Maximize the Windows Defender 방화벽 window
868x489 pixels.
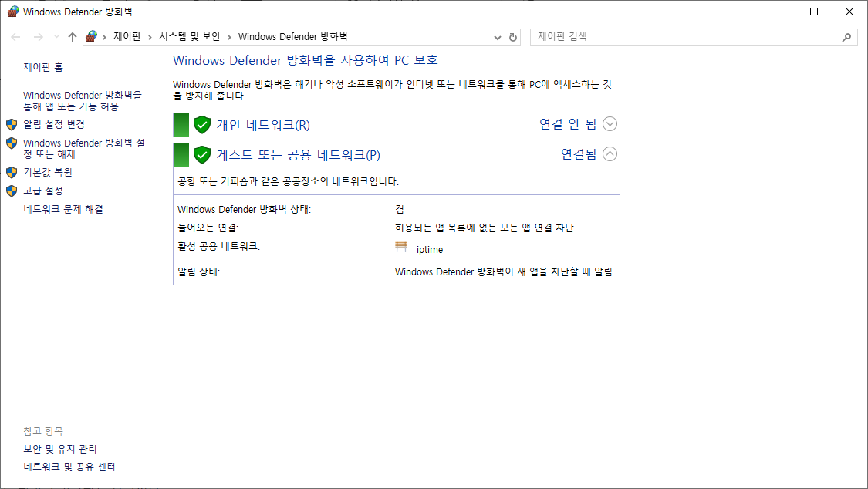(x=814, y=12)
